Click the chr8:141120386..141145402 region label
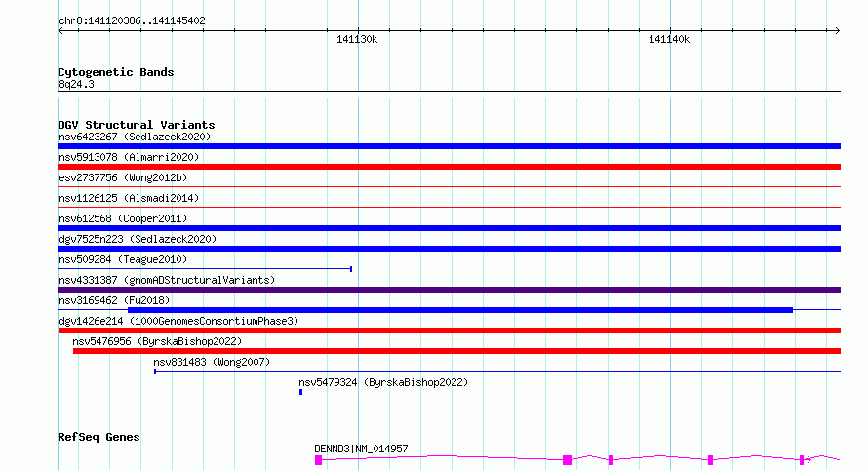868x470 pixels. tap(132, 20)
